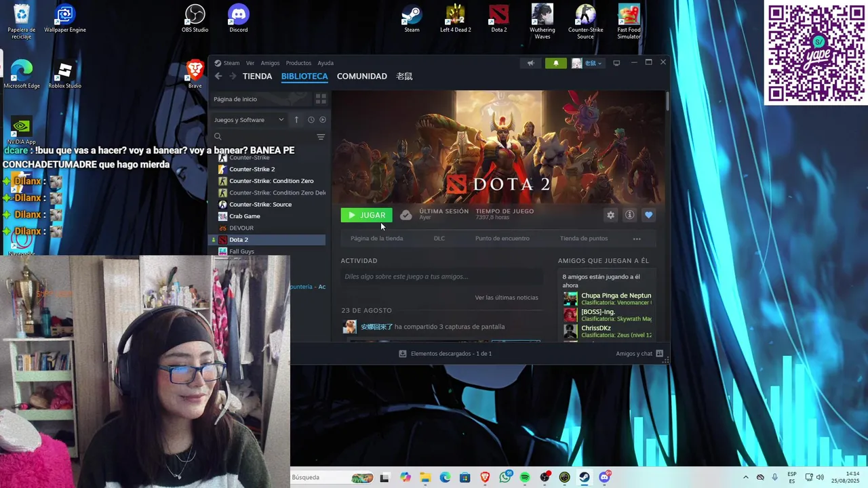868x488 pixels.
Task: Open account name dropdown in title bar
Action: point(587,63)
